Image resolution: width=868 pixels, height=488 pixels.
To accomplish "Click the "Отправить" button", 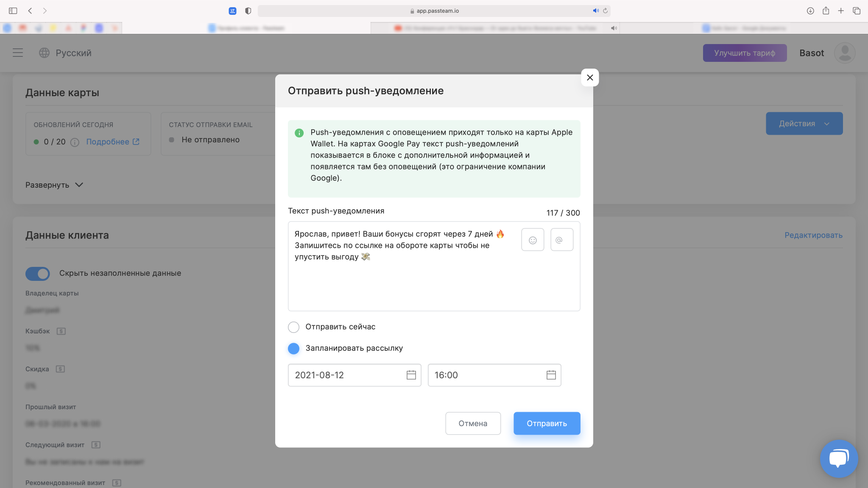I will click(547, 423).
